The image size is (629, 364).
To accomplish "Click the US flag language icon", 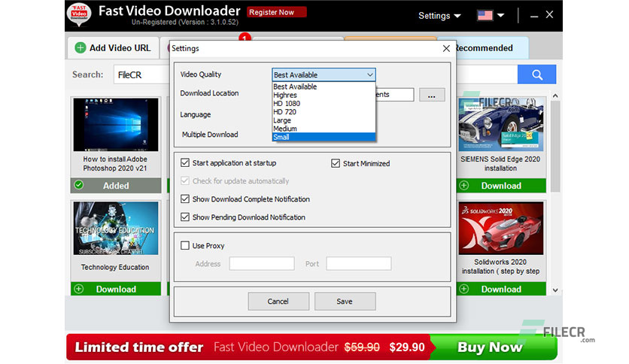I will point(485,16).
